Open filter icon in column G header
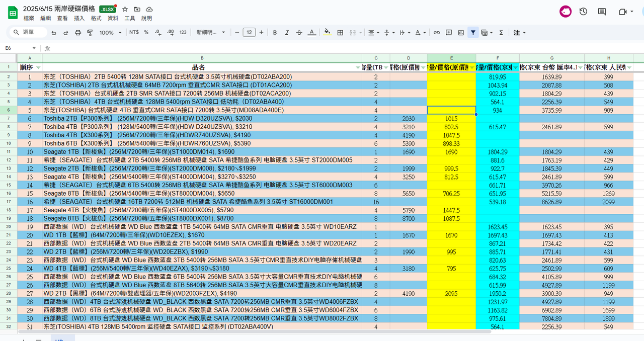This screenshot has width=644, height=341. 580,67
